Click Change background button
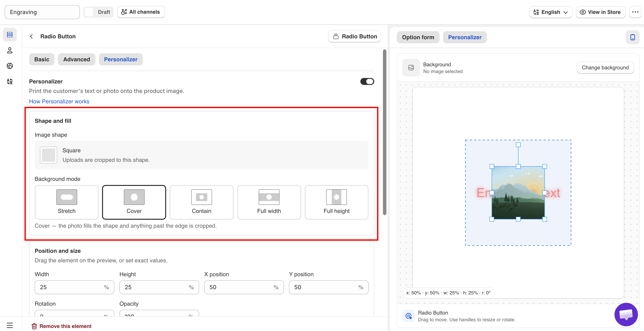 click(x=605, y=68)
